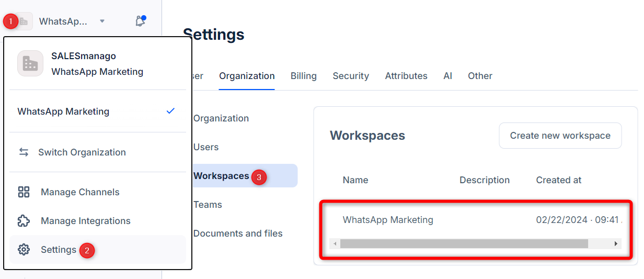The height and width of the screenshot is (279, 644).
Task: Switch to the Security tab
Action: pos(351,76)
